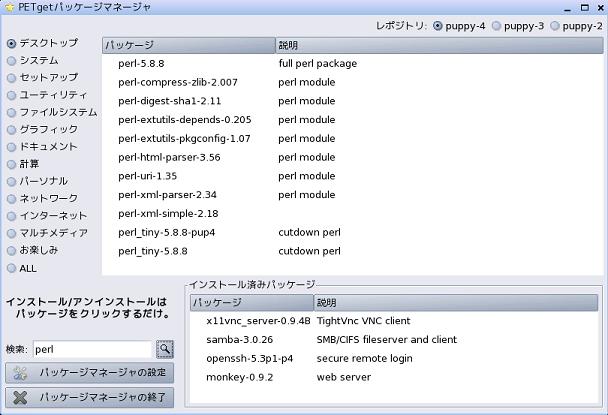The width and height of the screenshot is (608, 415).
Task: Click the gear icon on settings button
Action: (20, 373)
